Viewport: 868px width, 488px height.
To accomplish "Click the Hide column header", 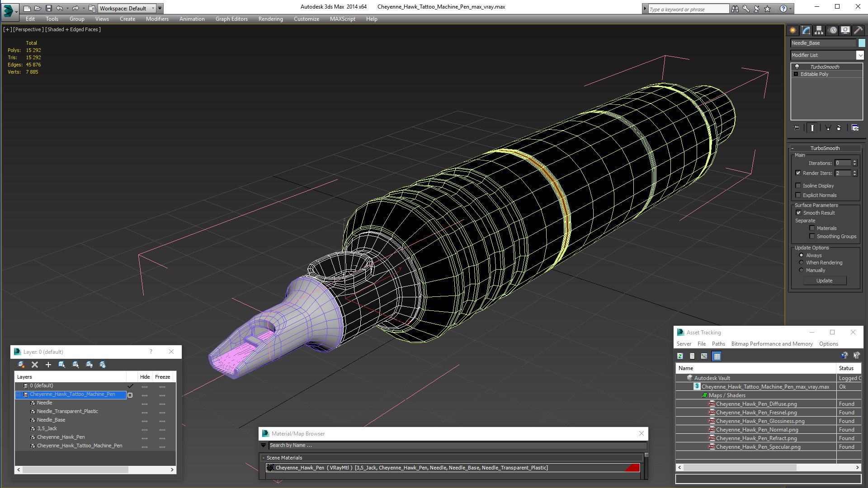I will [145, 377].
